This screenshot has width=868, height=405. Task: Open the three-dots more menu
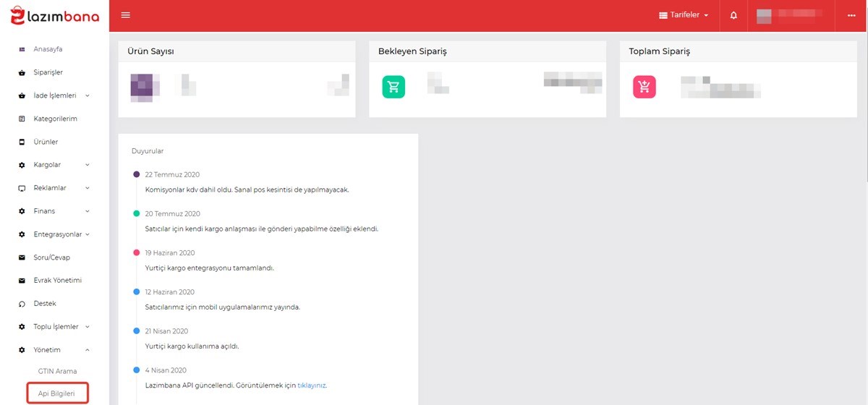(851, 15)
